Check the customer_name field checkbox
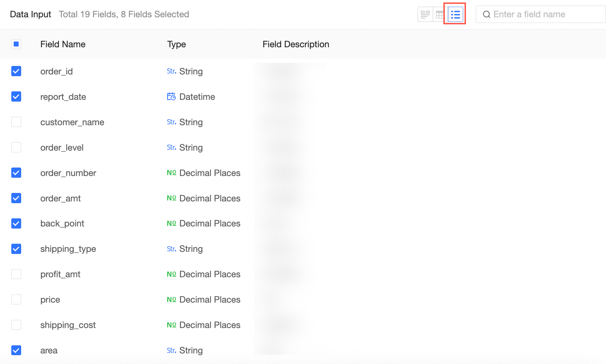 click(16, 122)
